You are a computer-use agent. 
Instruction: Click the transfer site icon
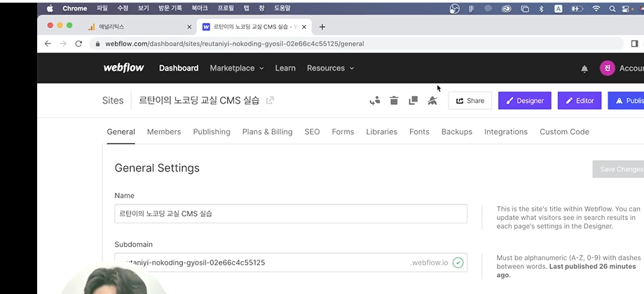(375, 101)
